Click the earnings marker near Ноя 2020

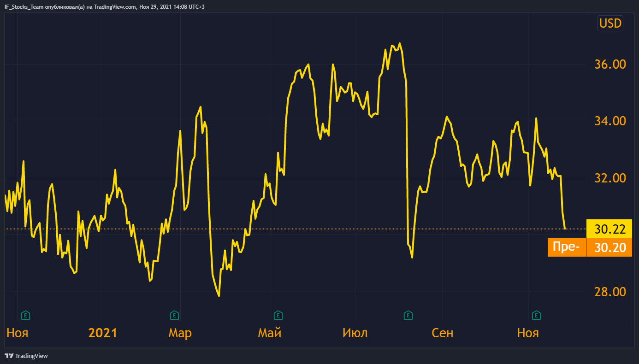(x=26, y=316)
